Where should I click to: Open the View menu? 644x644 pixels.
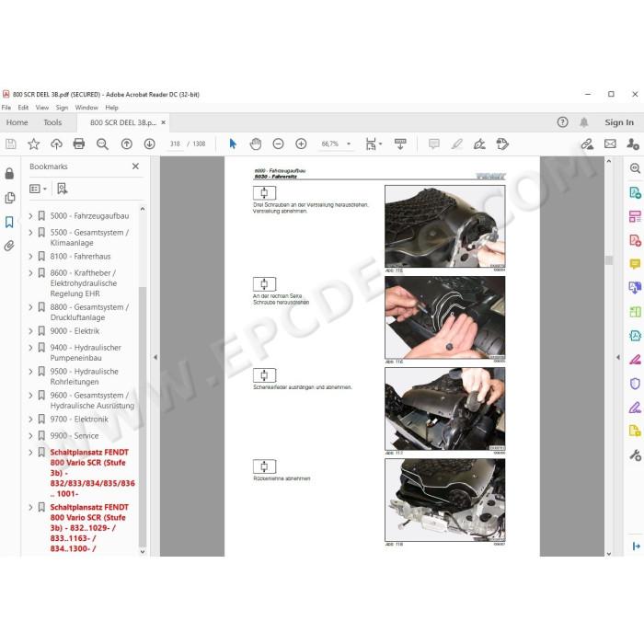[42, 108]
